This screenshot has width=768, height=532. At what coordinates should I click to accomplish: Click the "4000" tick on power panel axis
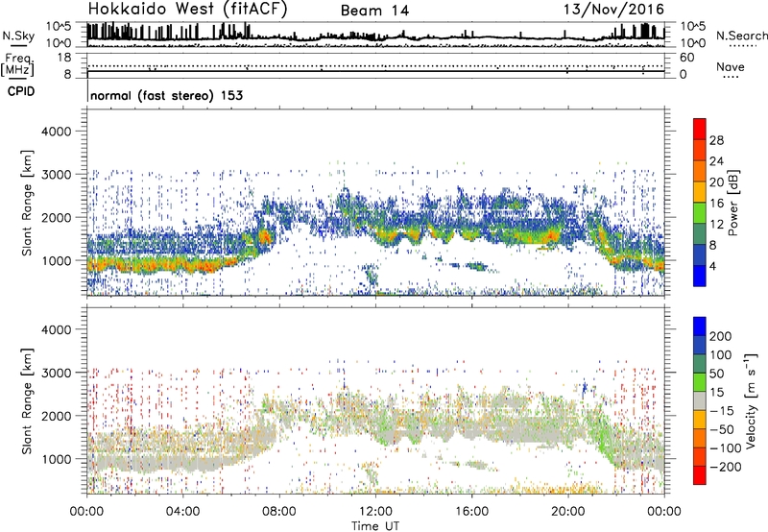[x=56, y=132]
